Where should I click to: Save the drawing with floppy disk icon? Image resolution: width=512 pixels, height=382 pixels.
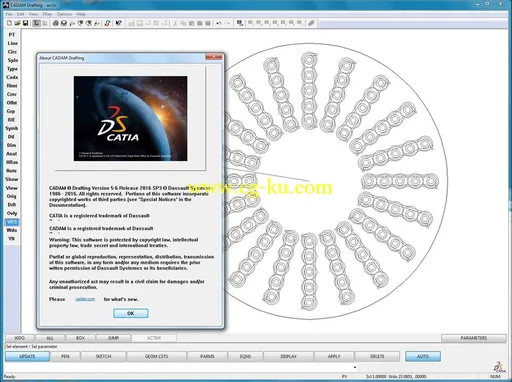point(25,23)
